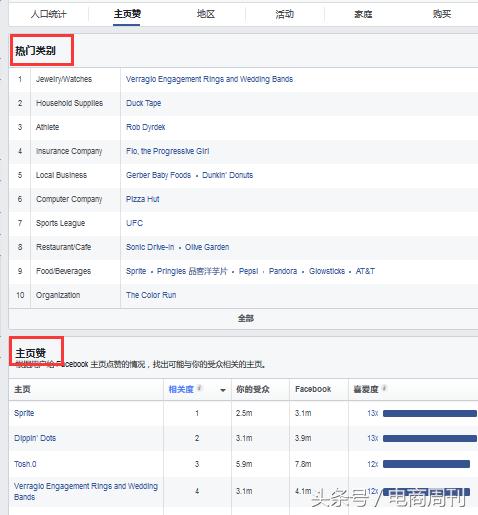Image resolution: width=478 pixels, height=515 pixels.
Task: Click the Glowsticks link
Action: coord(327,271)
